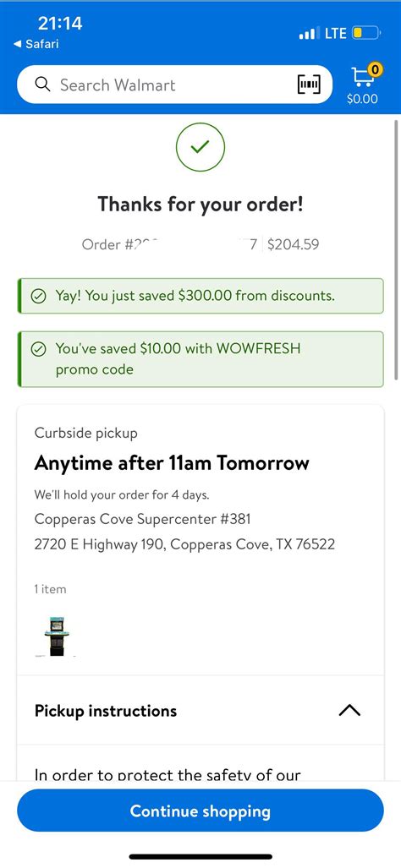
Task: Tap the Copperas Cove Supercenter #381 store name
Action: (x=142, y=519)
